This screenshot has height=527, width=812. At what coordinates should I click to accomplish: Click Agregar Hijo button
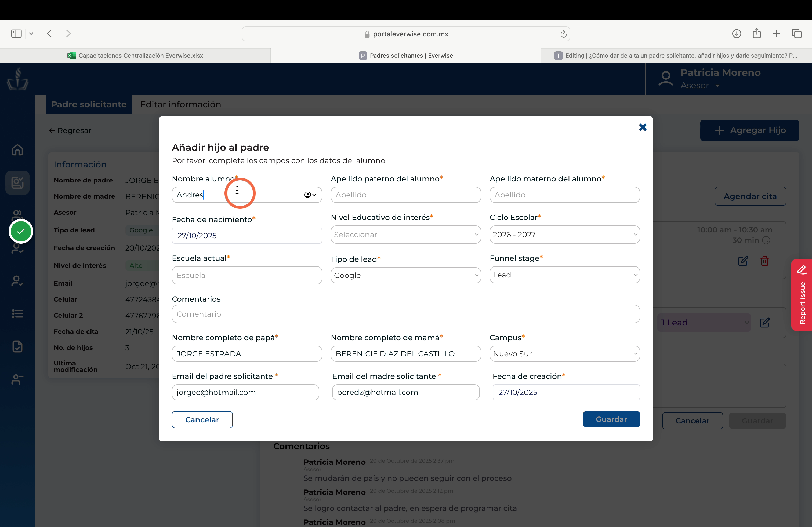[x=749, y=130]
